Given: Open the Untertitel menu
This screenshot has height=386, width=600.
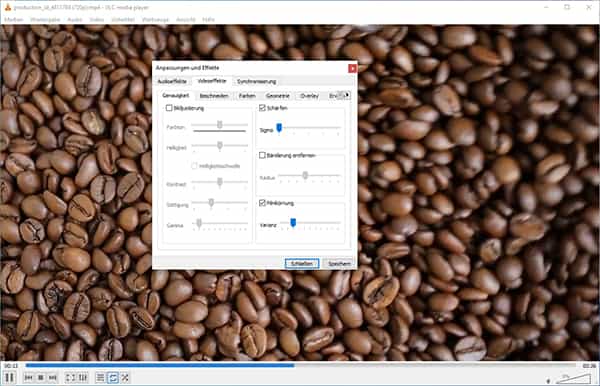Looking at the screenshot, I should 123,19.
